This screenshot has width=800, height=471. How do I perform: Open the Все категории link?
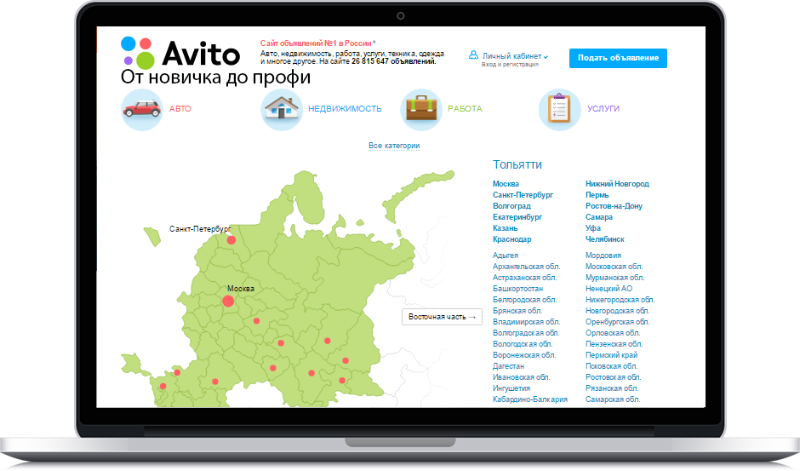(394, 146)
